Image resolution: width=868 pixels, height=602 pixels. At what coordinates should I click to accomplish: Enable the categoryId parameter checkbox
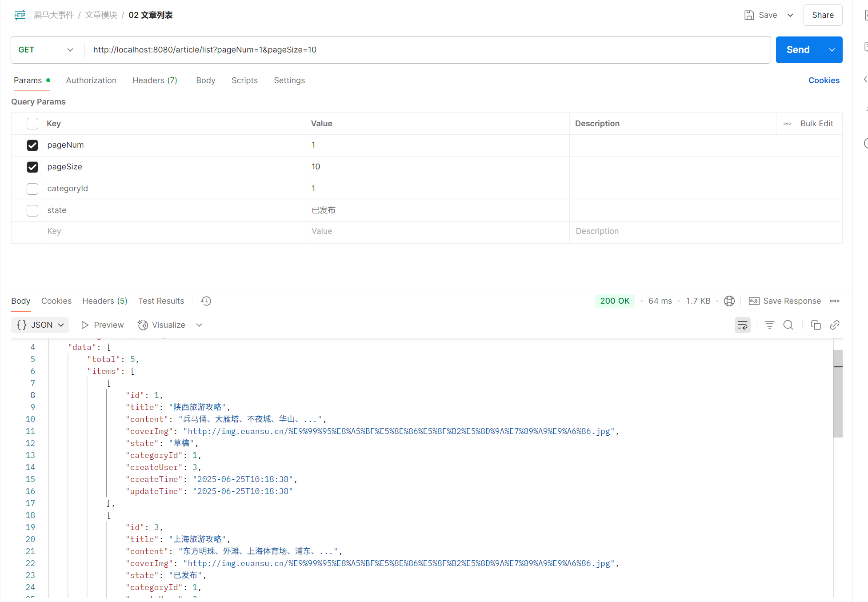tap(32, 189)
